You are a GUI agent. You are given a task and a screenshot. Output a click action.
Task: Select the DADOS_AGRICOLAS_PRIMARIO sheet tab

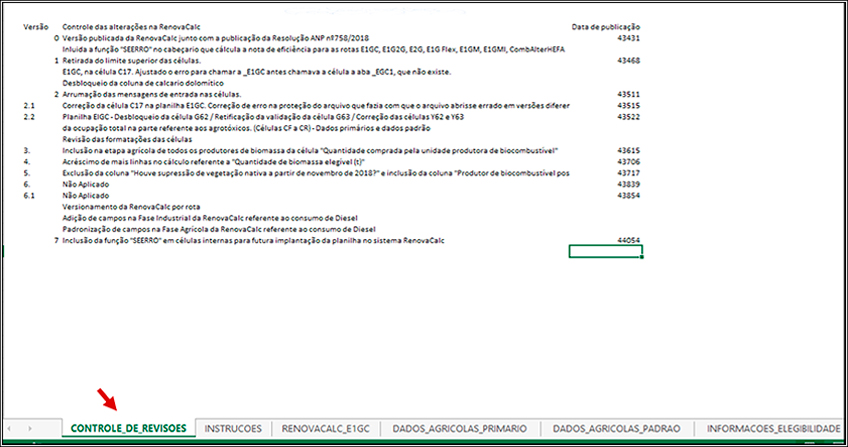click(x=460, y=428)
